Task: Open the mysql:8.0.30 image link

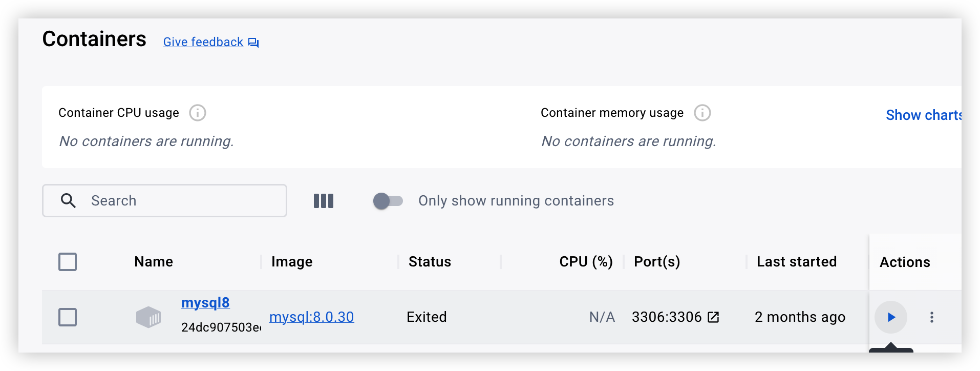Action: tap(311, 317)
